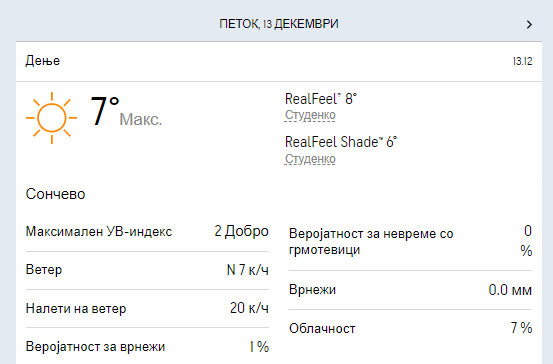
Task: Click the 13.12 date label
Action: point(522,61)
